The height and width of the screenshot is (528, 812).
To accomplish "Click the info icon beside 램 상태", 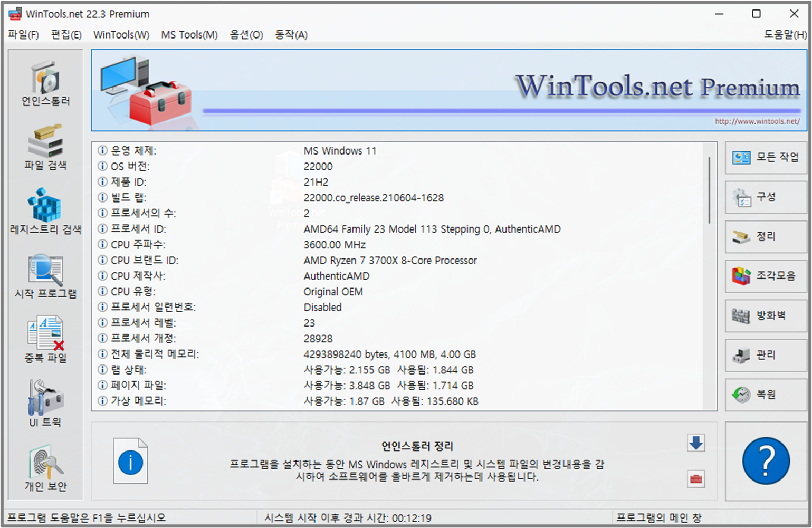I will pos(103,370).
